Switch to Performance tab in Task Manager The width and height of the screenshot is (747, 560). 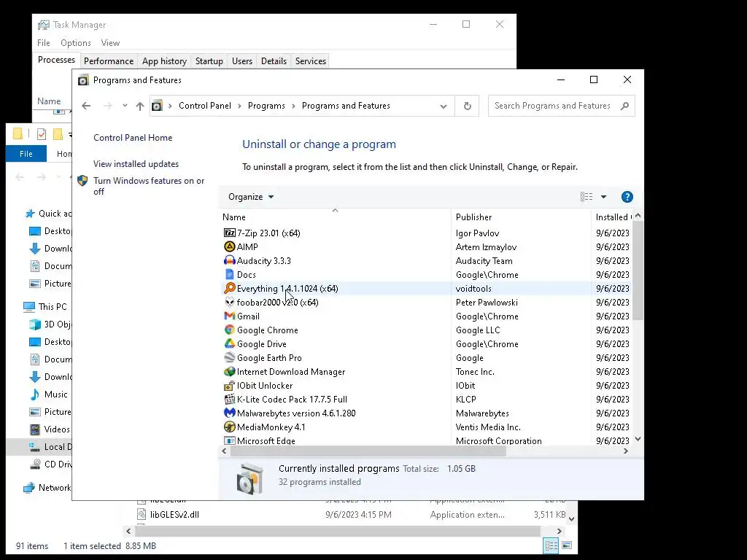click(109, 61)
